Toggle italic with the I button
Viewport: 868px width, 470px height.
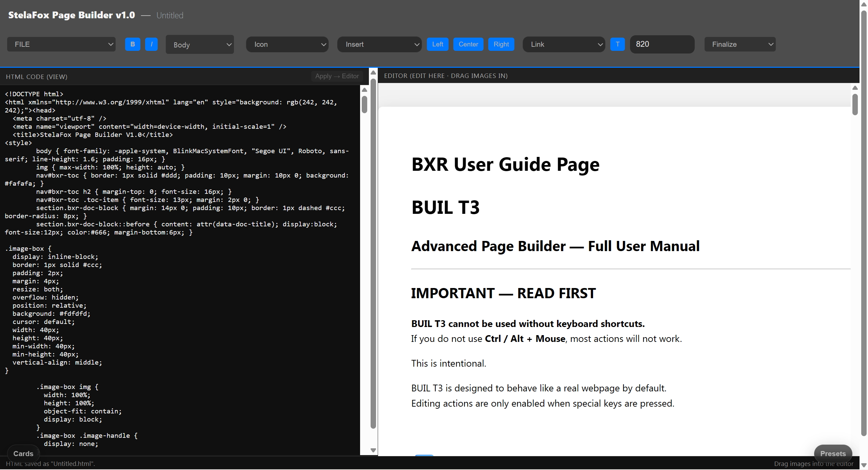[151, 44]
